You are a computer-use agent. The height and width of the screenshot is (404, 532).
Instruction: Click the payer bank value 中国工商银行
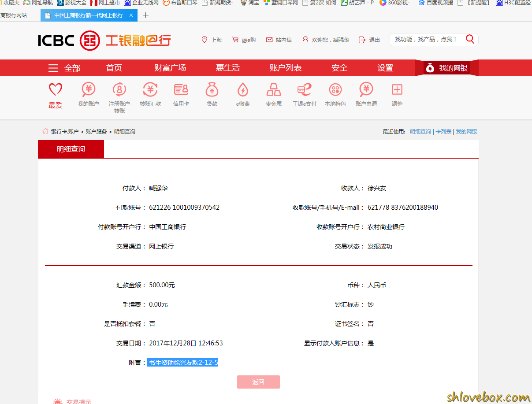point(167,227)
